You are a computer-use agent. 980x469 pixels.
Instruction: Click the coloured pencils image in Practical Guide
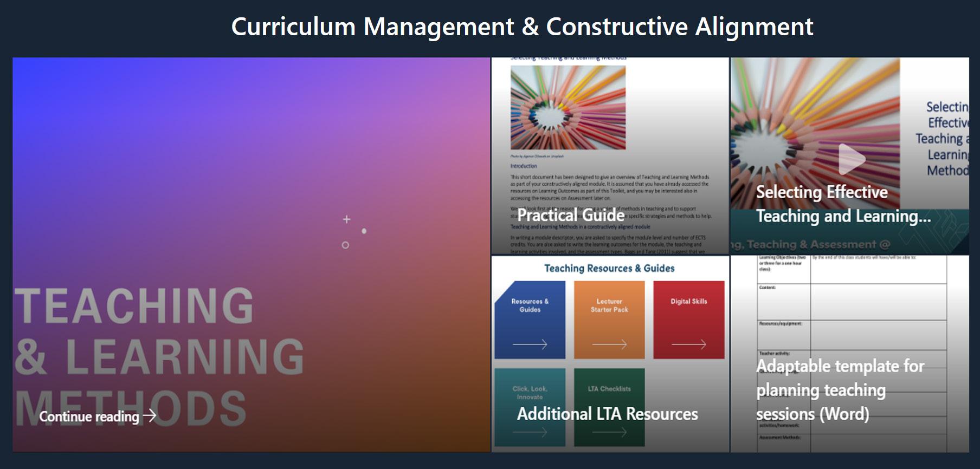(568, 108)
